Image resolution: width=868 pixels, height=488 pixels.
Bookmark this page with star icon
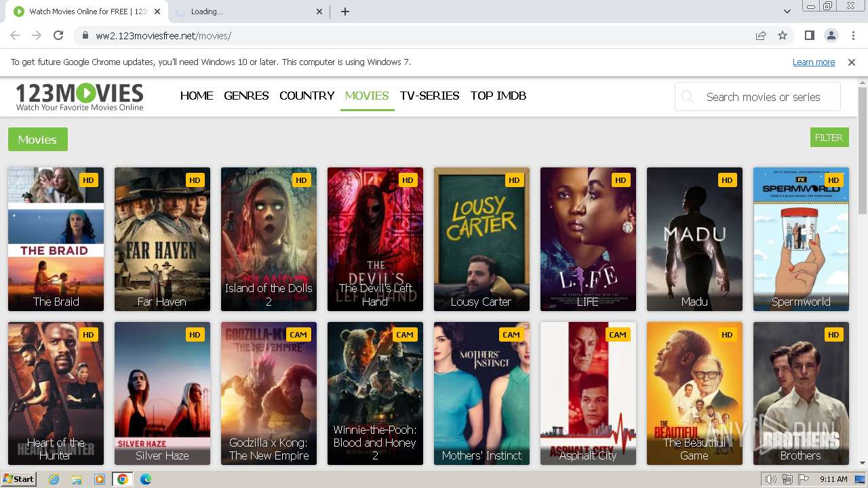point(783,36)
